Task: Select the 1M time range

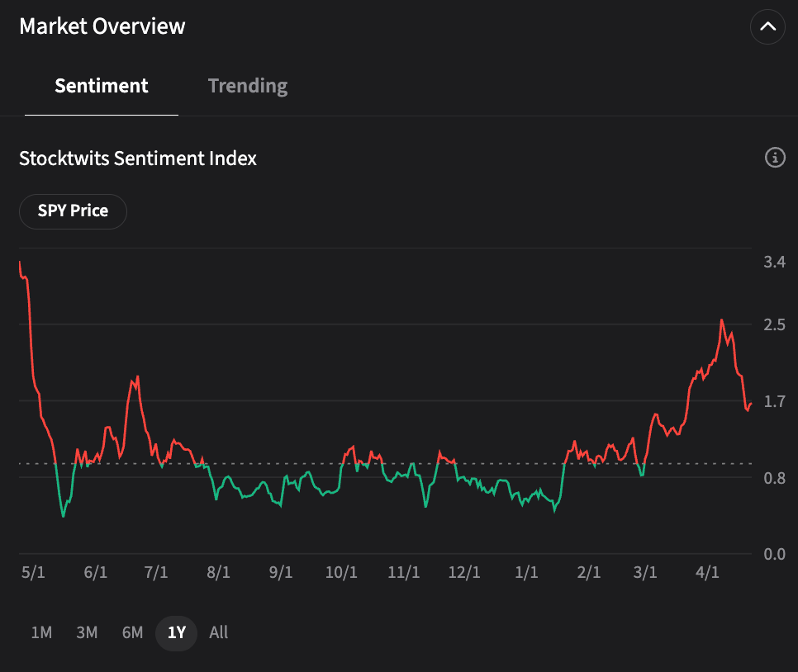Action: 41,632
